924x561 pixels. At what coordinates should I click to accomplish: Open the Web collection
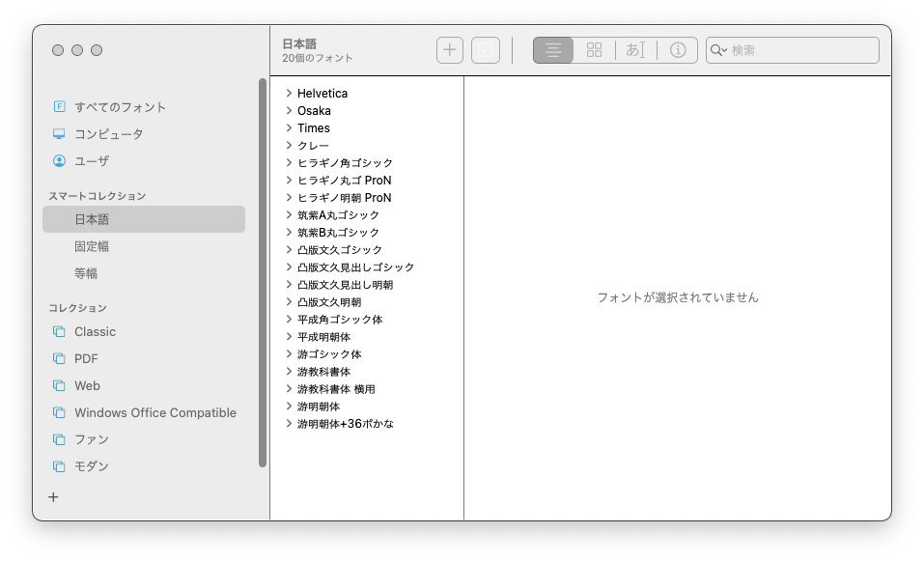[x=144, y=386]
